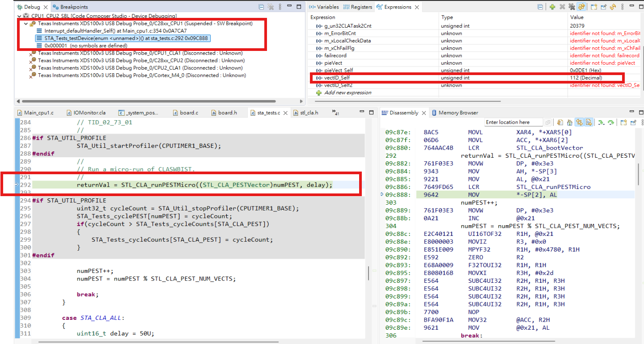The image size is (644, 344).
Task: Open the Memory Browser tab
Action: [x=455, y=113]
